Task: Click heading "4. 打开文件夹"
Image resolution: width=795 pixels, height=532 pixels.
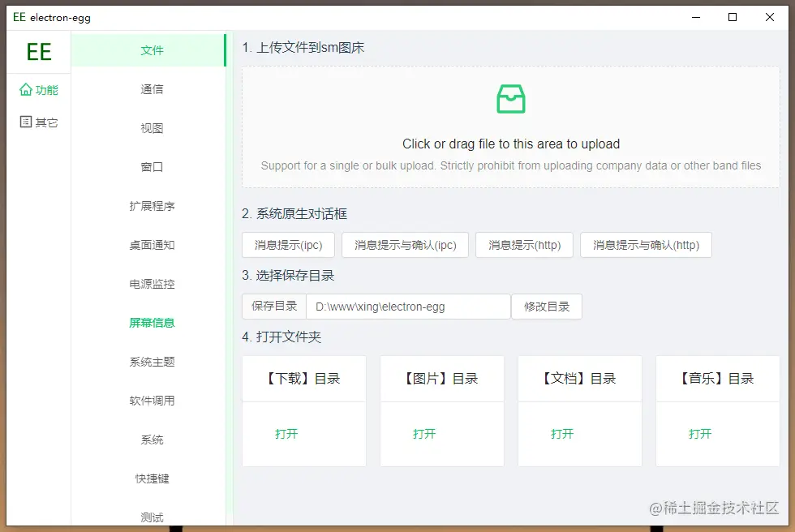Action: click(x=281, y=337)
